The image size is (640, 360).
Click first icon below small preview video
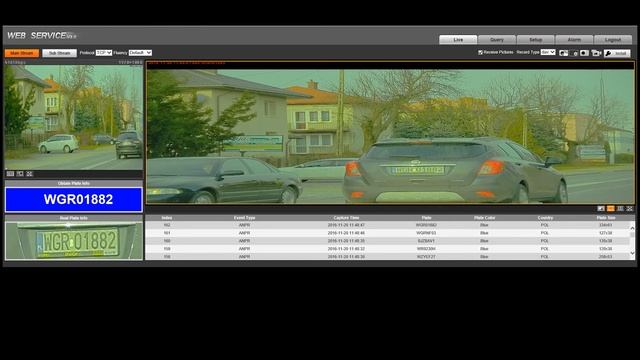coord(10,174)
